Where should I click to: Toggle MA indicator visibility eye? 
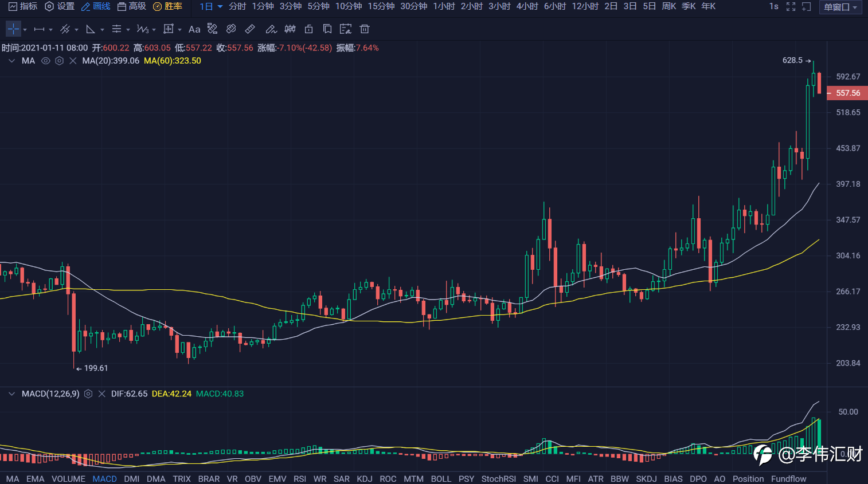[46, 61]
